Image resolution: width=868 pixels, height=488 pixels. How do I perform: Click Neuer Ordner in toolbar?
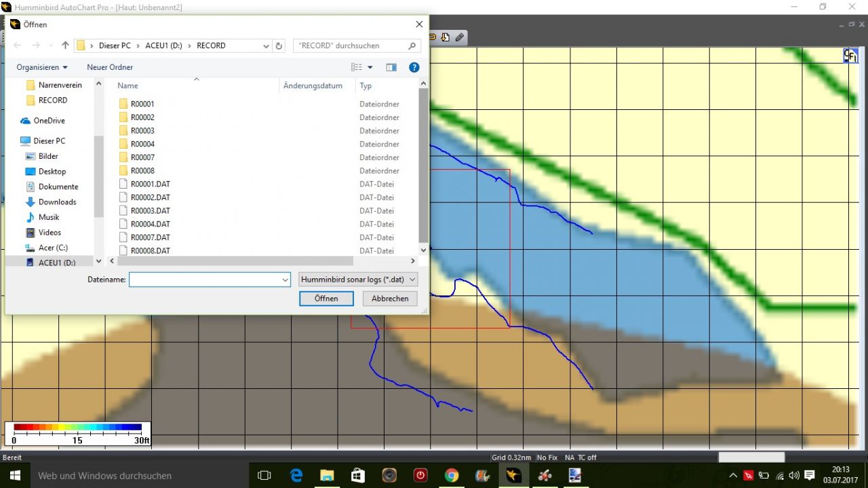coord(110,67)
